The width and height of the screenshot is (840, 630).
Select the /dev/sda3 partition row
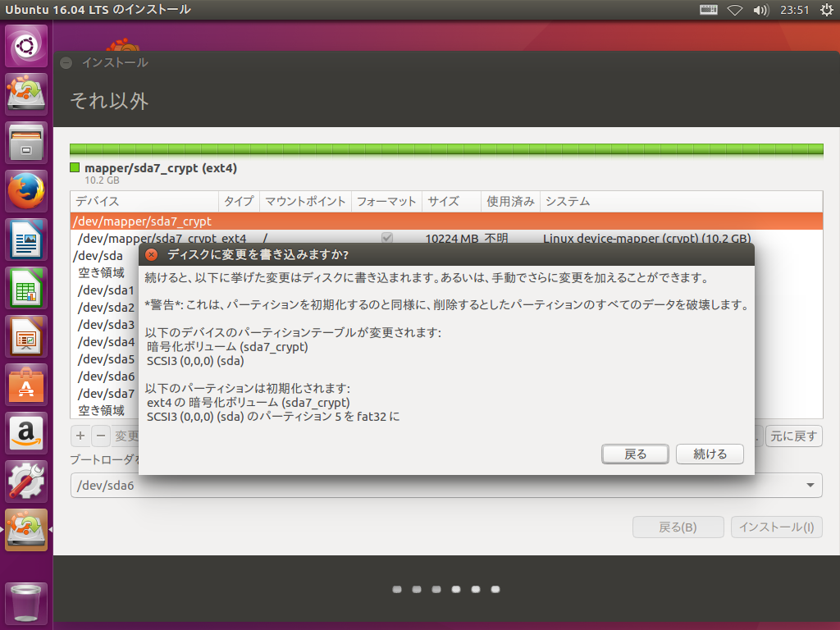tap(106, 324)
